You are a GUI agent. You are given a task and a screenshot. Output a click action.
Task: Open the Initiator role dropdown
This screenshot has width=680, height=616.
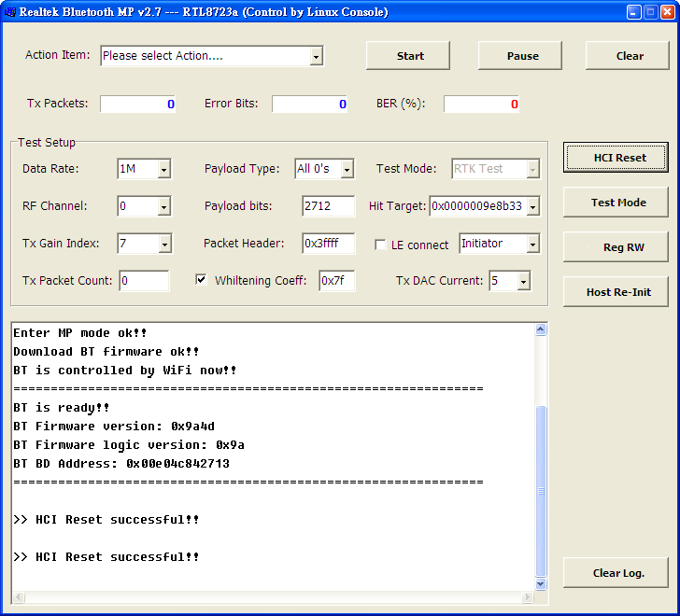click(x=532, y=244)
